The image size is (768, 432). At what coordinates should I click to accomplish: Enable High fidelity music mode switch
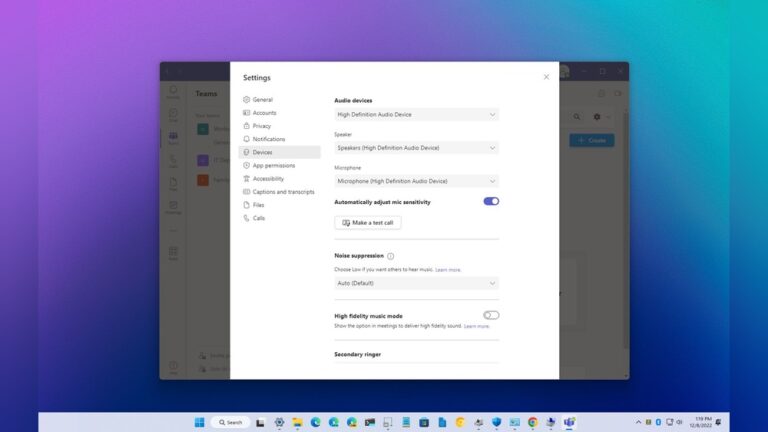click(491, 315)
